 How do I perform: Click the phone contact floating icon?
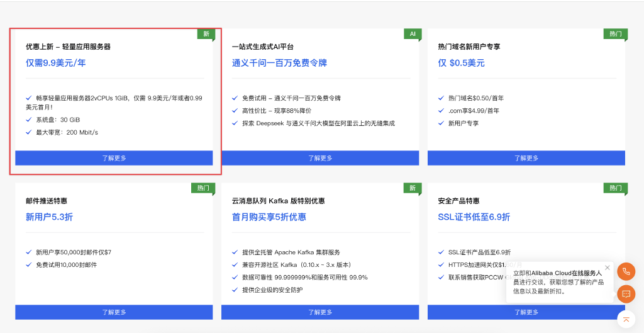626,271
